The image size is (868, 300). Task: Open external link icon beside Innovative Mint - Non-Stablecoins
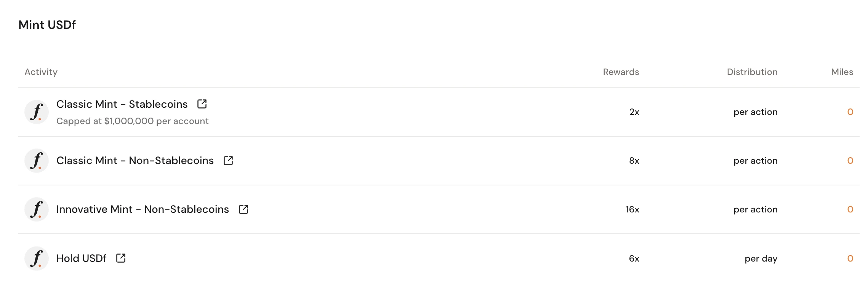click(x=243, y=209)
